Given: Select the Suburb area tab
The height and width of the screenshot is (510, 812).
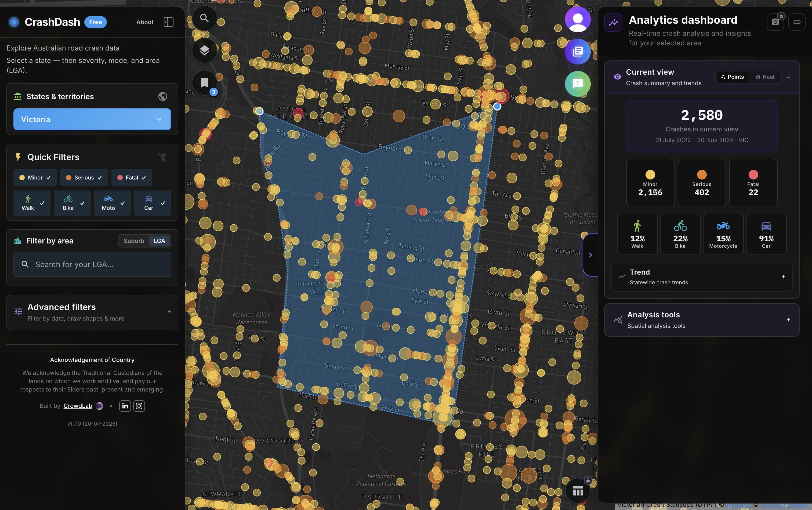Looking at the screenshot, I should pos(134,241).
